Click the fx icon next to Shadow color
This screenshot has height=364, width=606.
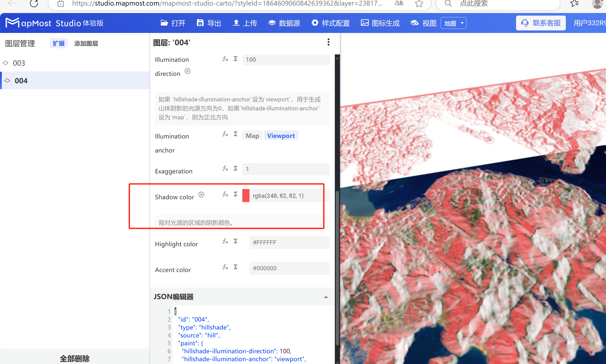pos(225,194)
